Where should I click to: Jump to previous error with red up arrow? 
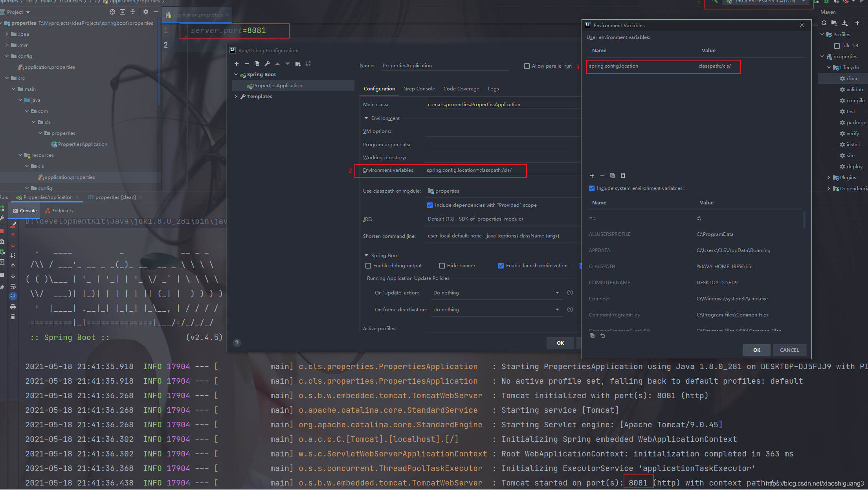point(13,235)
